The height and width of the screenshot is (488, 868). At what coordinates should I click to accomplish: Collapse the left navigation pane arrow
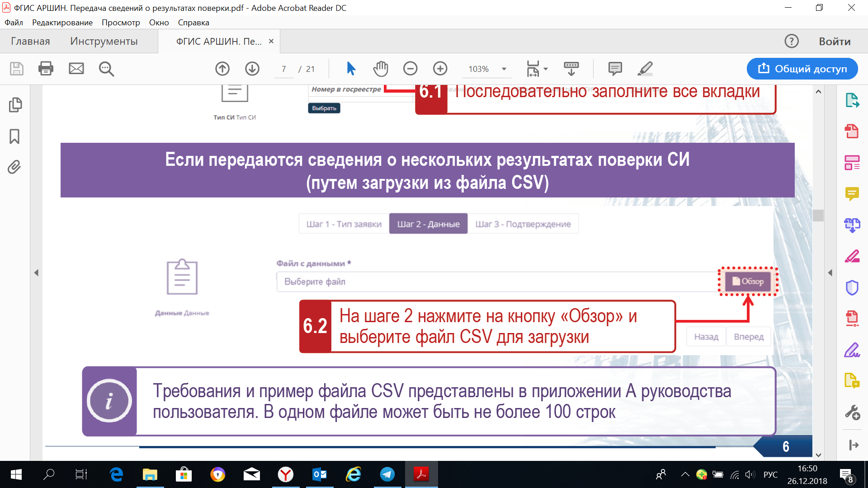(x=36, y=272)
